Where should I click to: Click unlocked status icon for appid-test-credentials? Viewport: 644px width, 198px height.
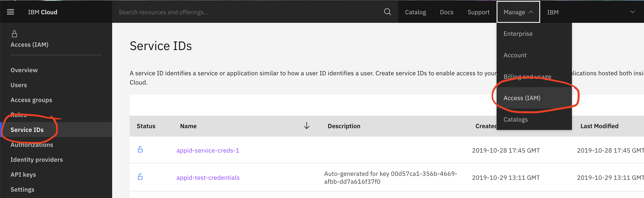[x=140, y=177]
